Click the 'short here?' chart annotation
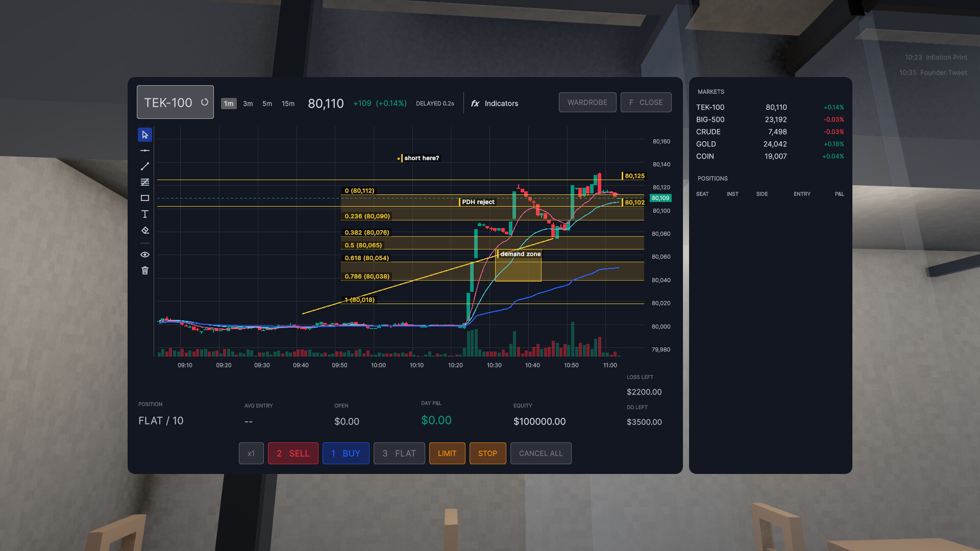The width and height of the screenshot is (980, 551). point(421,158)
